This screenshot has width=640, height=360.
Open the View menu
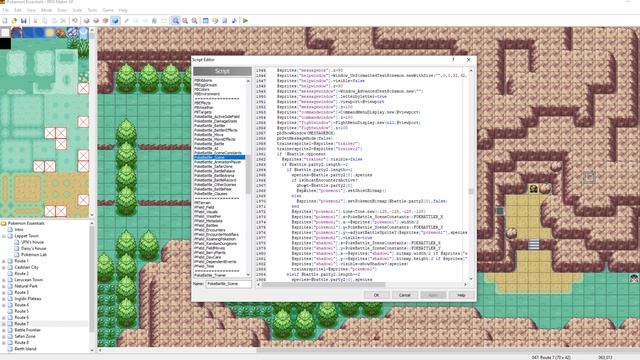point(31,10)
